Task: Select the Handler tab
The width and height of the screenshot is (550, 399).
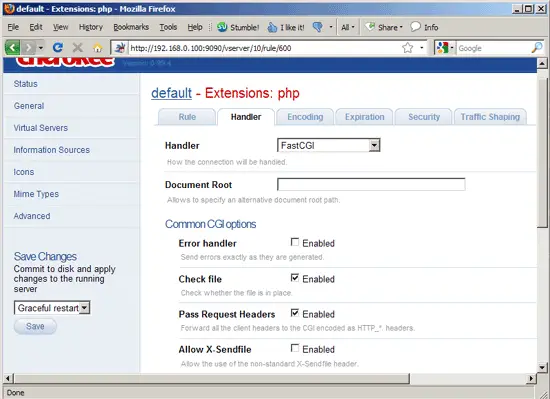Action: tap(246, 117)
